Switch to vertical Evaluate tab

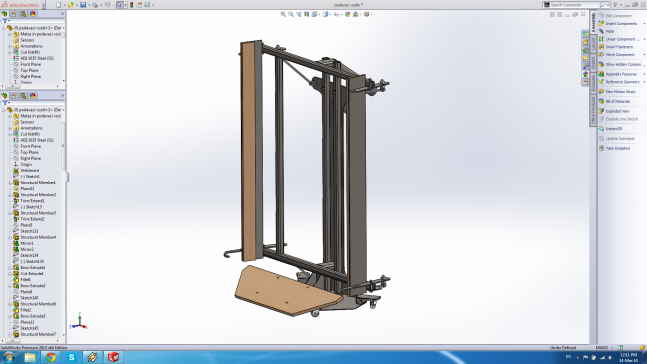[593, 83]
